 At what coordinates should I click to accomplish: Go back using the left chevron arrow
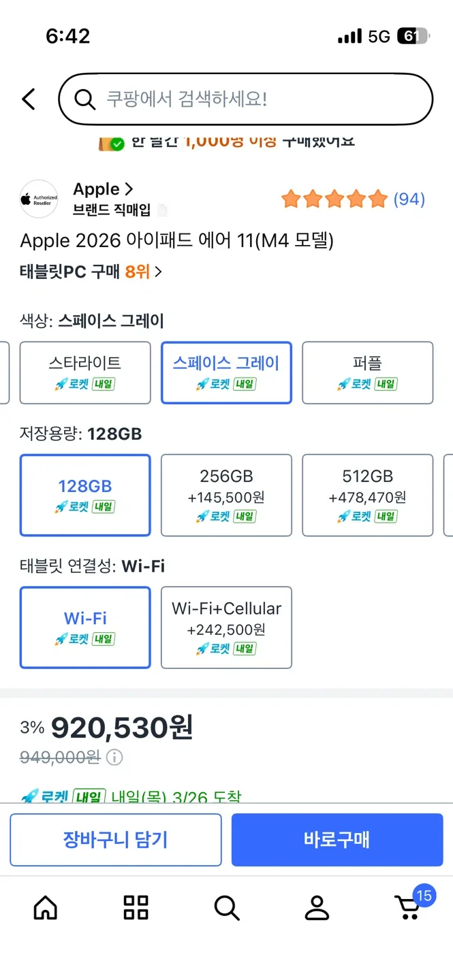point(29,99)
